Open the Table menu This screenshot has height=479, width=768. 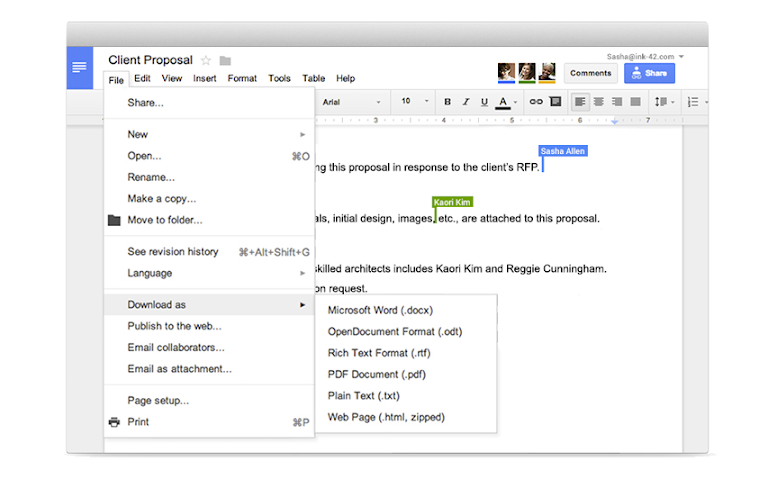click(313, 78)
